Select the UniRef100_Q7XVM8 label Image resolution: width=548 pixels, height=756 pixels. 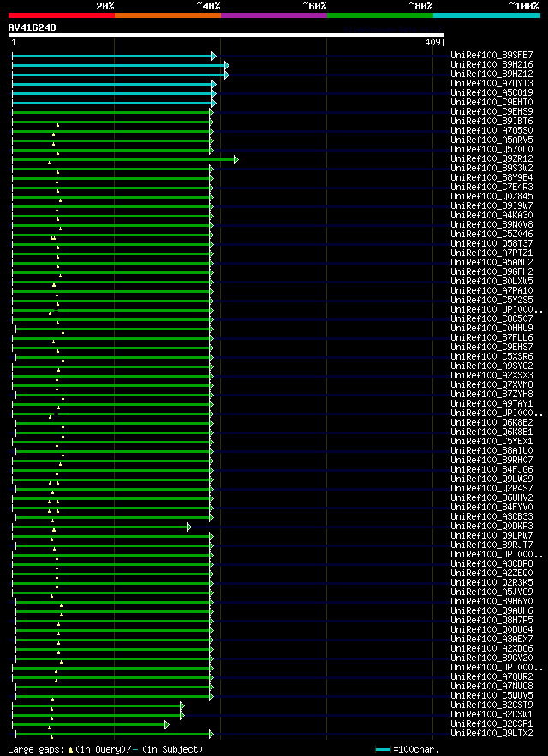coord(491,384)
